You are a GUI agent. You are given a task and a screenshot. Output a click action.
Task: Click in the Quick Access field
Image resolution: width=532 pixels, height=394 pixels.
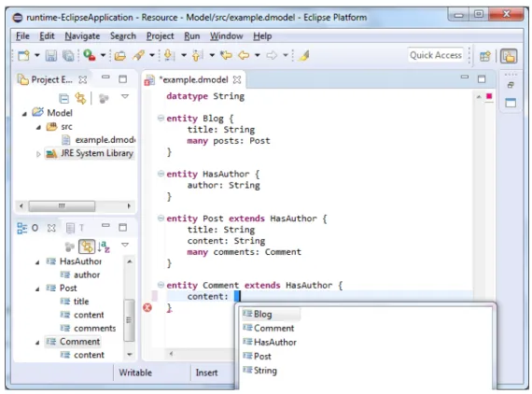436,55
